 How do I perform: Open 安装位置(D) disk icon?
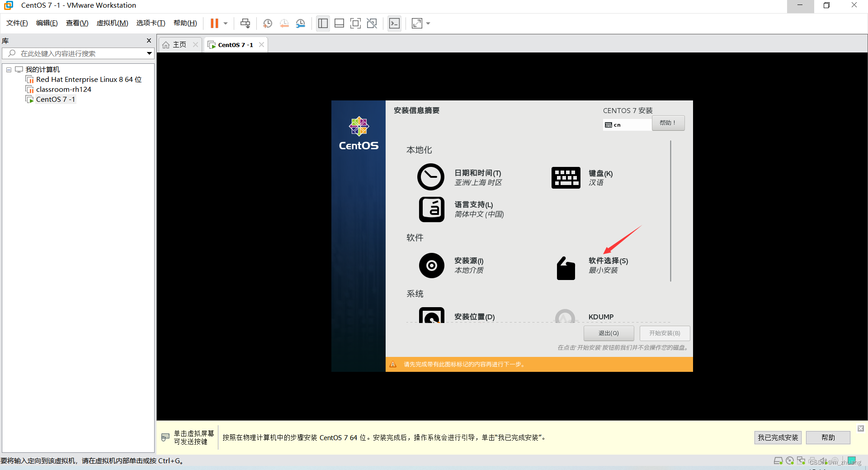point(432,315)
